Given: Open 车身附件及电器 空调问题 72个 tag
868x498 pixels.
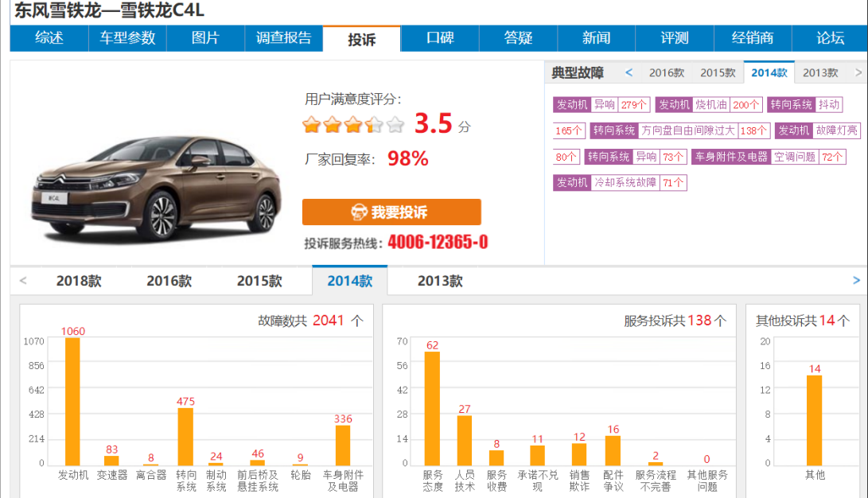Looking at the screenshot, I should 769,157.
